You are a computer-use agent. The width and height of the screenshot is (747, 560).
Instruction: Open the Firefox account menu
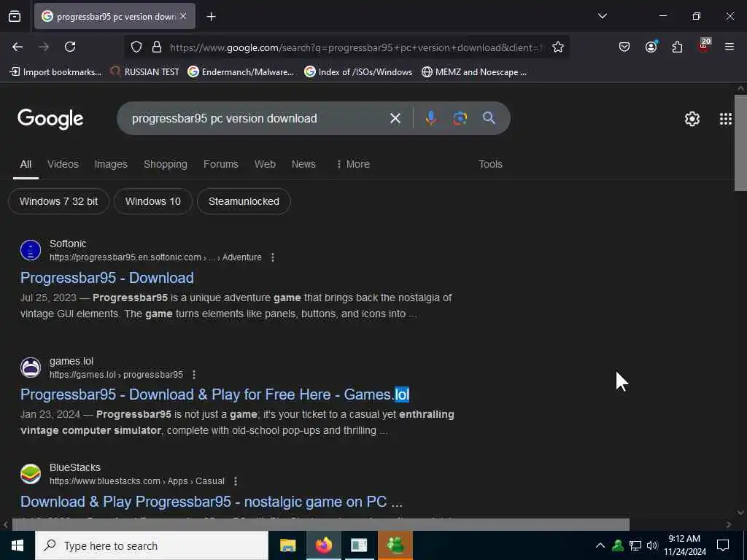[651, 47]
